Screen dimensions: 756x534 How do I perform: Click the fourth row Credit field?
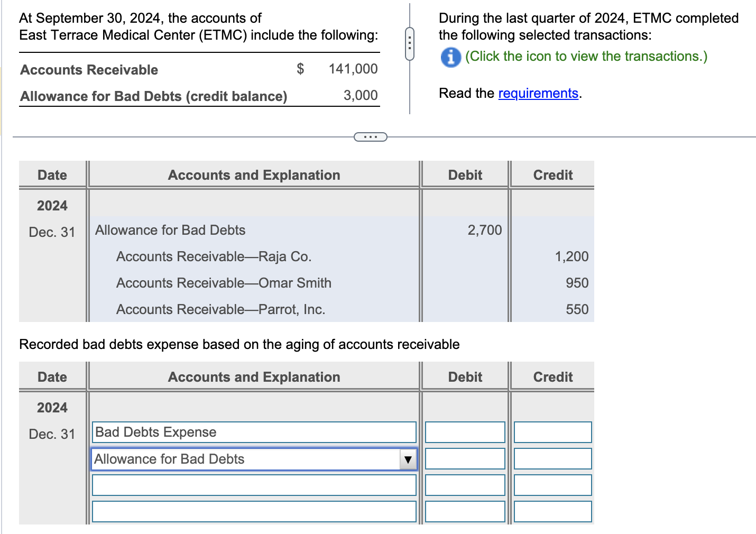tap(552, 511)
